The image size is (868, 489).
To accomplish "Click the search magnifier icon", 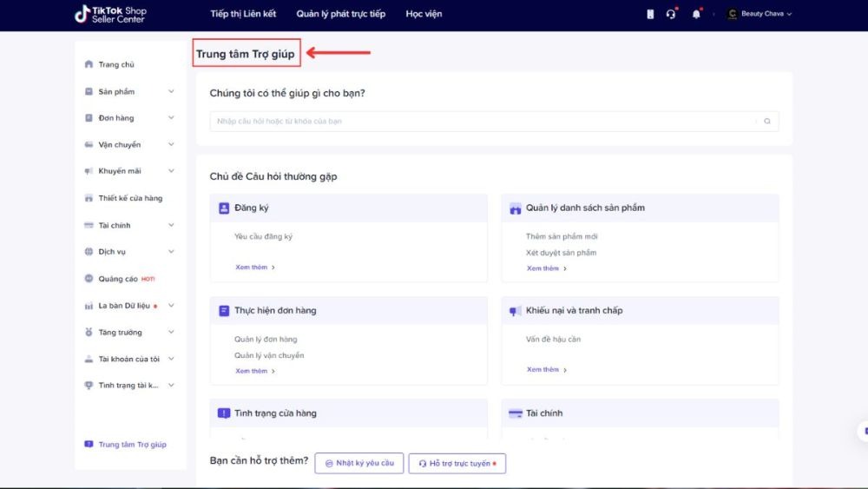I will coord(767,122).
